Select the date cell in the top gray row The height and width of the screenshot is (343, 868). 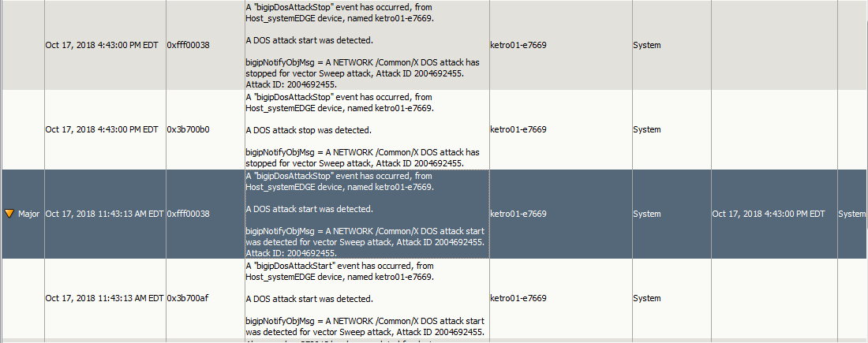coord(102,45)
